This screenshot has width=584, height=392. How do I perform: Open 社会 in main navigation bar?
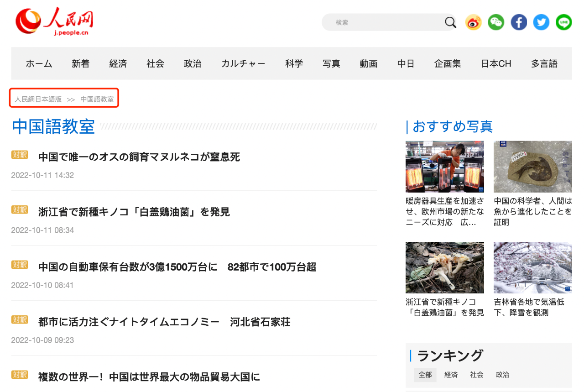point(156,64)
